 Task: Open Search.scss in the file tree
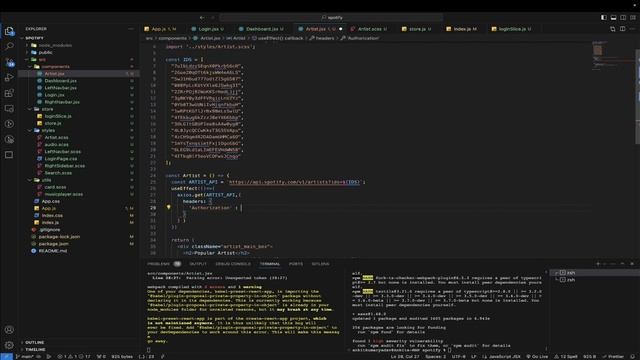coord(58,173)
